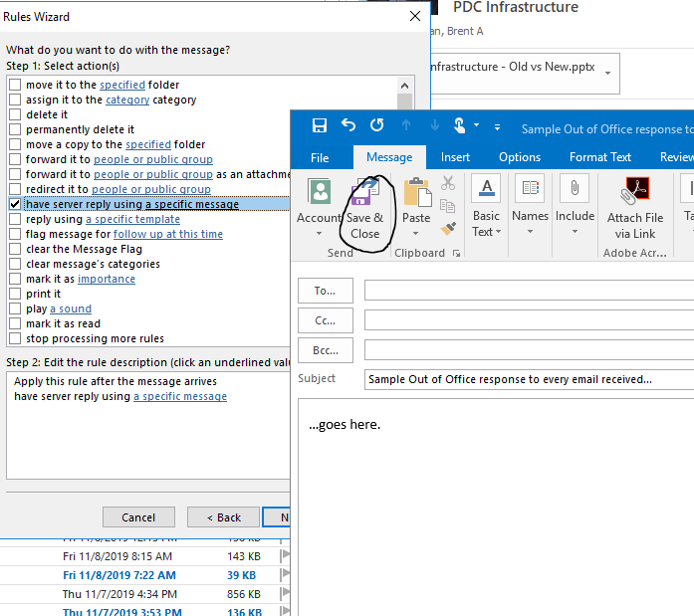Click the Copy icon in Clipboard group
The image size is (694, 616).
tap(447, 206)
